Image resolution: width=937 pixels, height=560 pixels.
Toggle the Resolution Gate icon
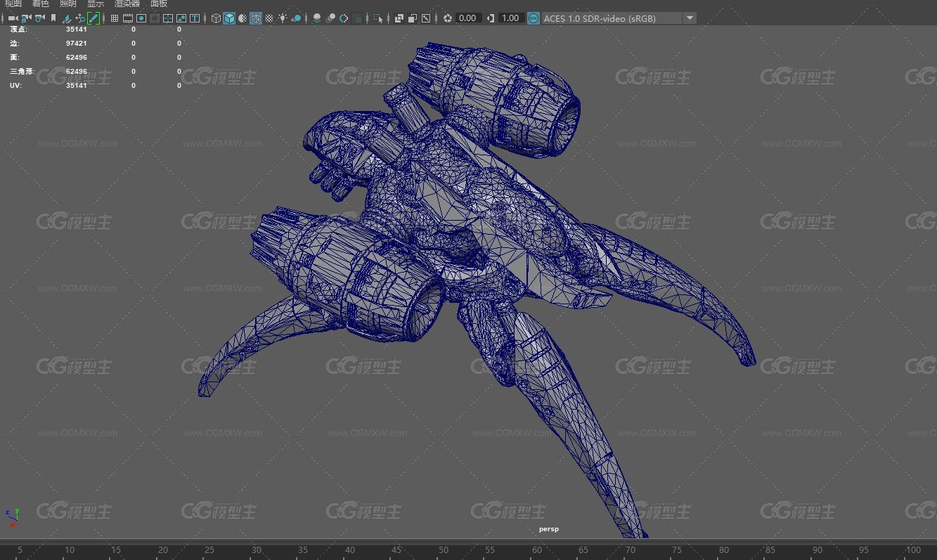tap(141, 18)
